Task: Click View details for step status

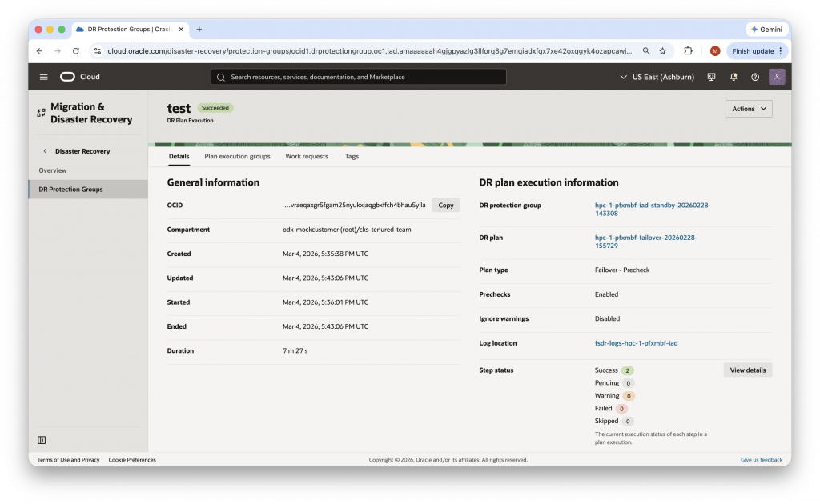Action: pos(747,370)
